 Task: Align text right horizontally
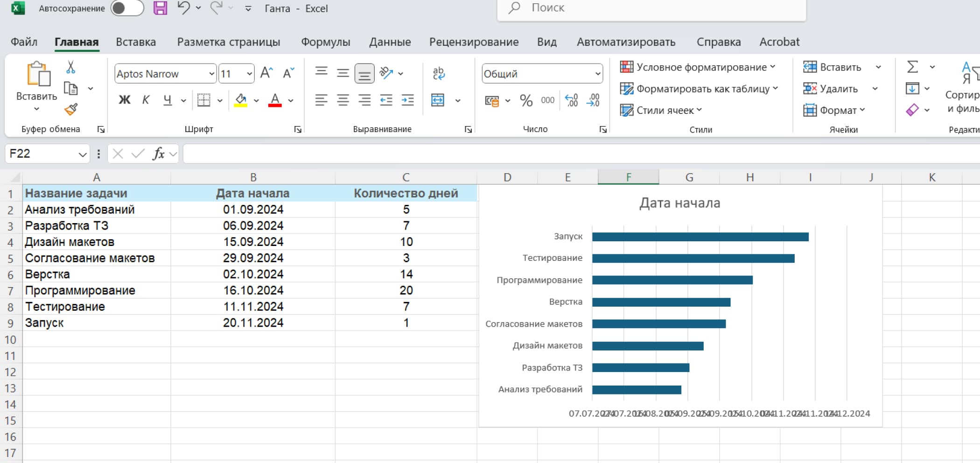point(364,100)
